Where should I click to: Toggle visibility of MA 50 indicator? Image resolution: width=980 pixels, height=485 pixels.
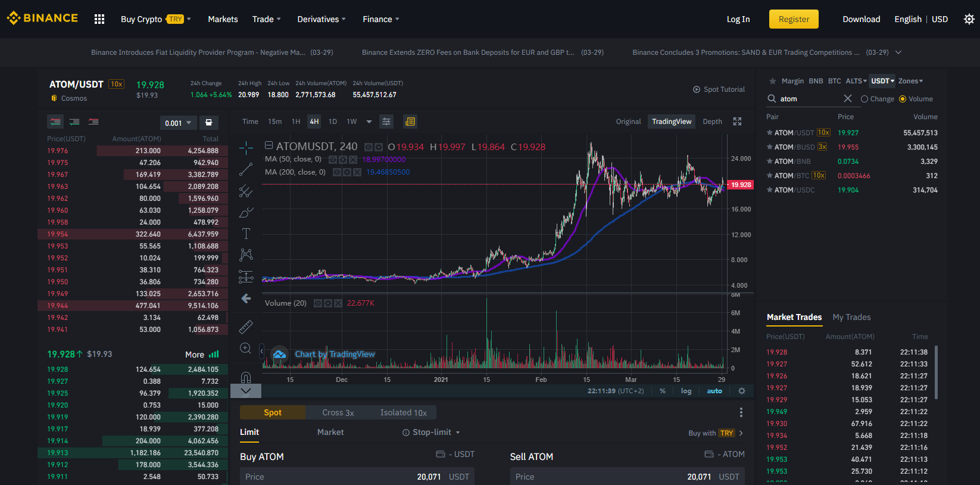333,160
